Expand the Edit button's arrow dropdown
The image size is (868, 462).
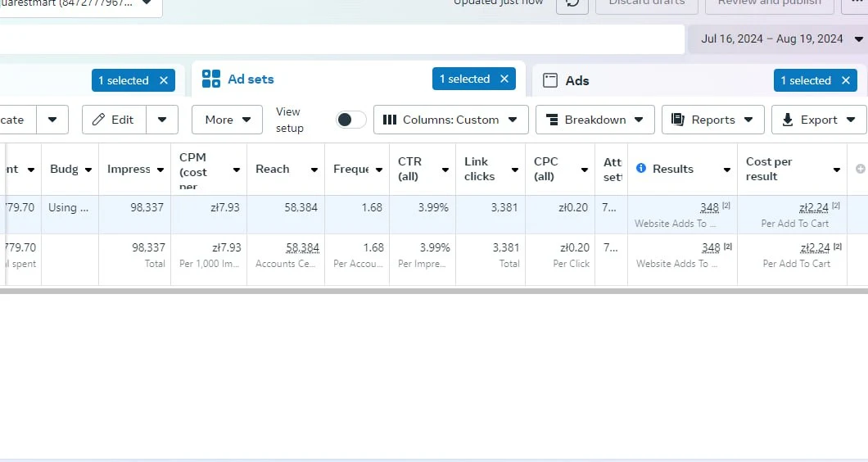pyautogui.click(x=162, y=120)
